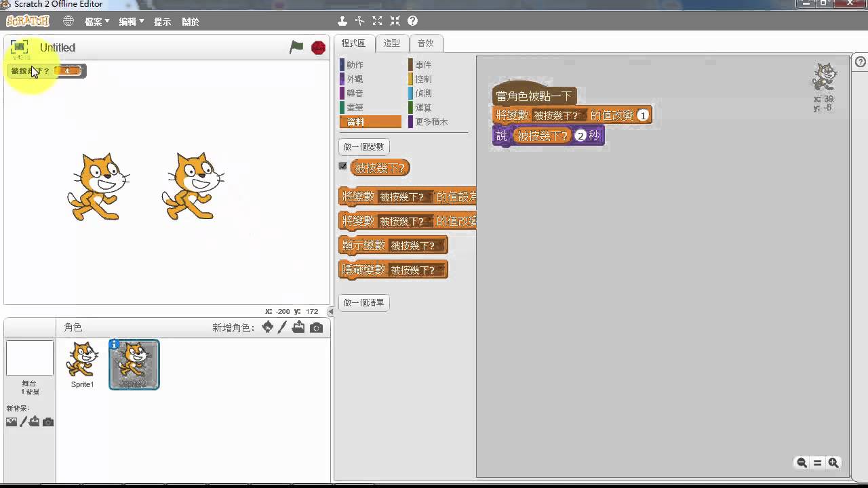Edit the seconds value 2 in 說 block
Viewport: 868px width, 488px height.
[580, 136]
